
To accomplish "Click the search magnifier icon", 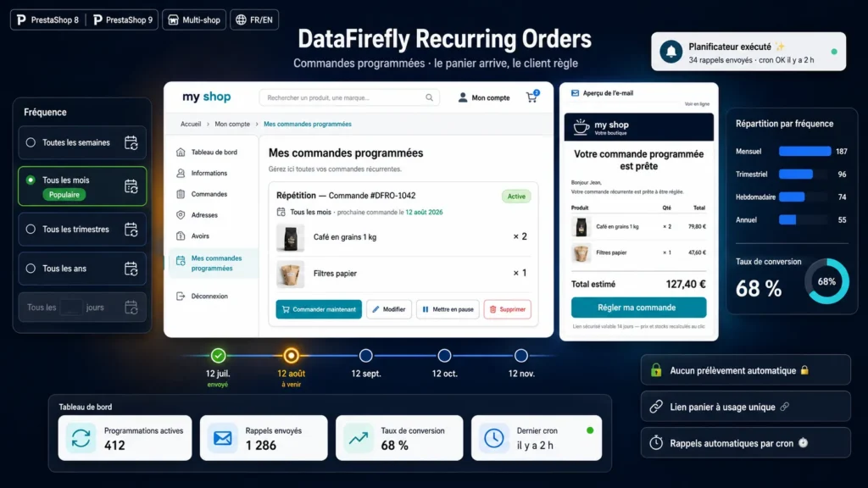I will pos(429,97).
